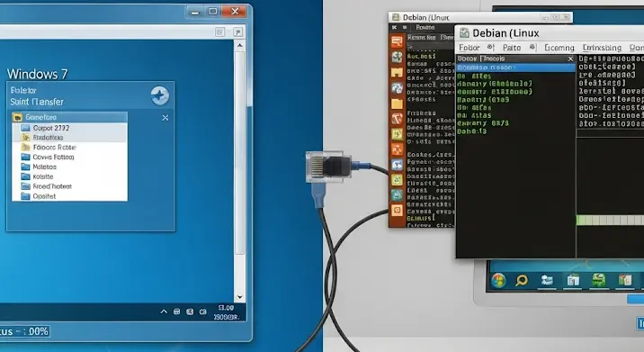This screenshot has width=644, height=352.
Task: Click the round blue transfer icon in Windows 7 panel
Action: click(x=160, y=95)
